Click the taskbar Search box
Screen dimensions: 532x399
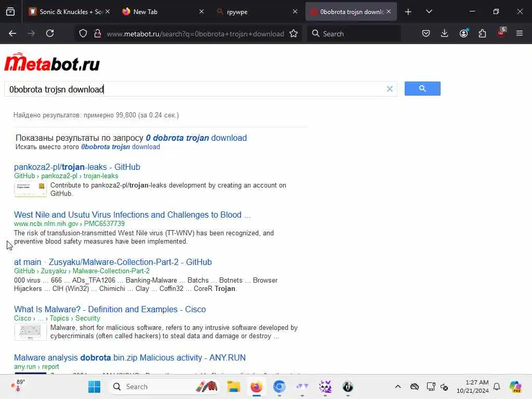pyautogui.click(x=164, y=387)
